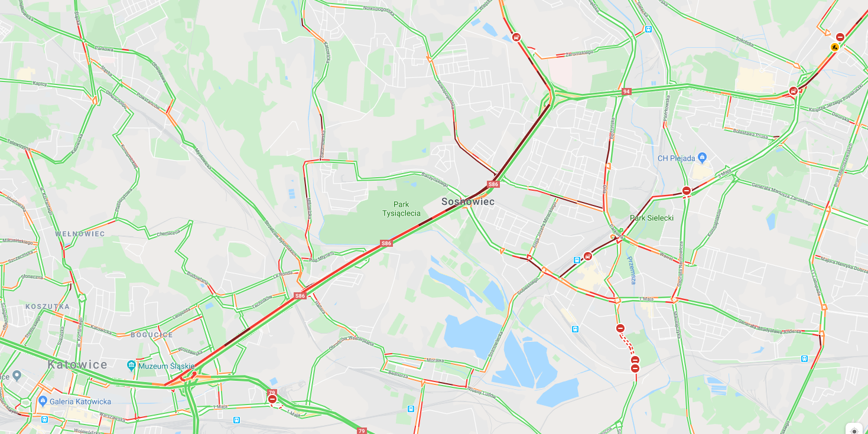Click road closure icon under the 79 shield
Screen dimensions: 868x434
(x=272, y=399)
